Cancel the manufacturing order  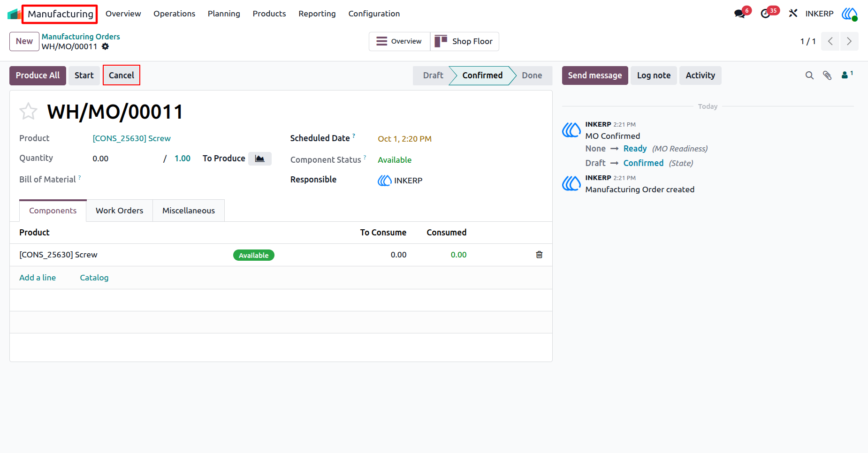click(122, 75)
